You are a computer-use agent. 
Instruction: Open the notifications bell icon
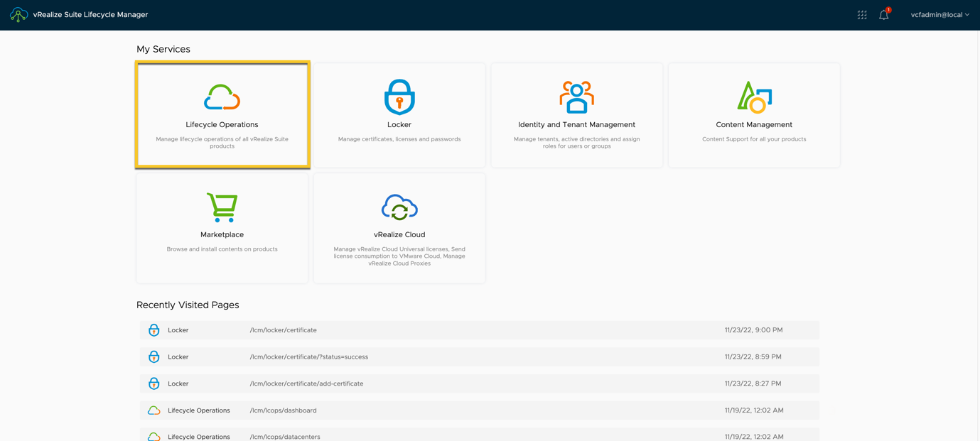(x=884, y=14)
